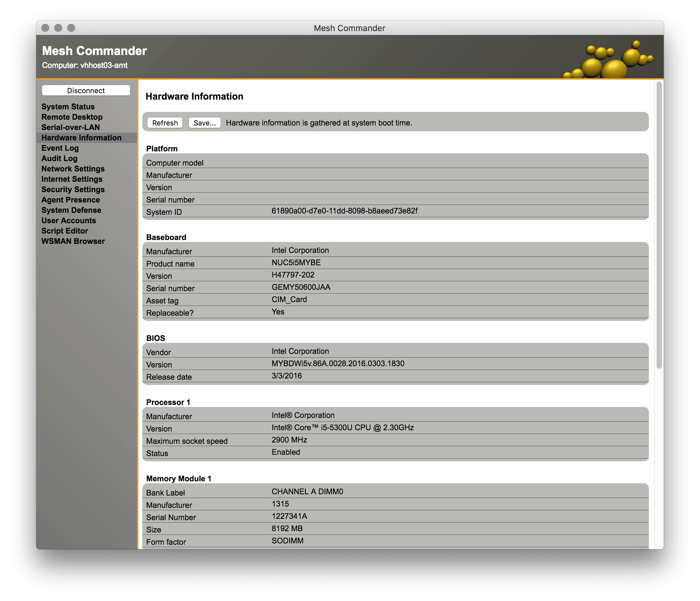Open System Status in sidebar
The width and height of the screenshot is (700, 601).
[68, 106]
